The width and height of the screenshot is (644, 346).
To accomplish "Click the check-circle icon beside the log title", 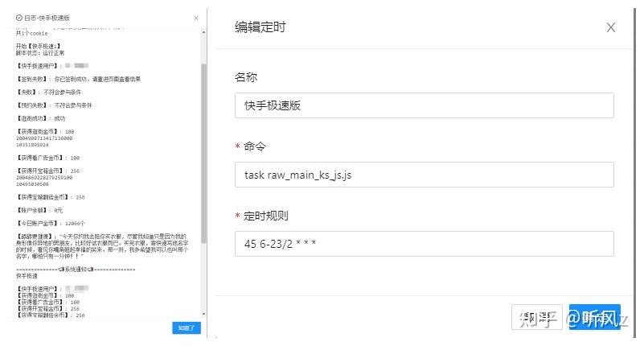I will (19, 17).
